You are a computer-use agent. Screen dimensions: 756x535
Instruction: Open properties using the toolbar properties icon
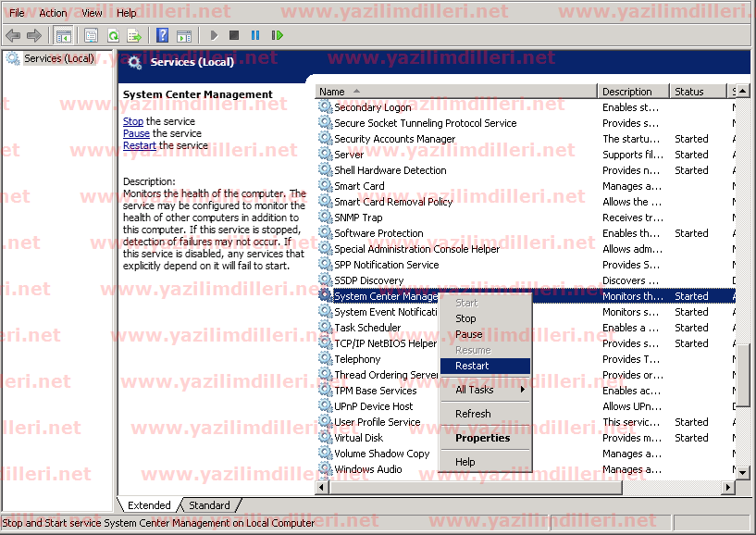tap(91, 35)
